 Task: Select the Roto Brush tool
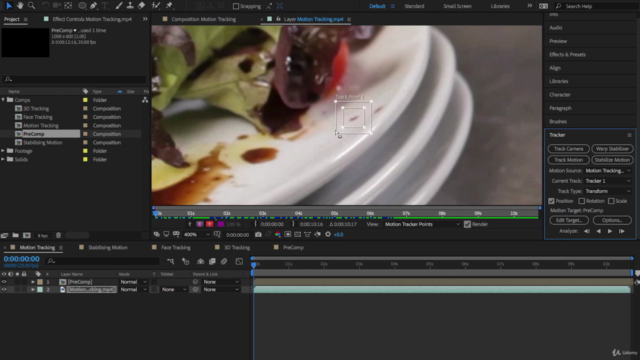156,6
